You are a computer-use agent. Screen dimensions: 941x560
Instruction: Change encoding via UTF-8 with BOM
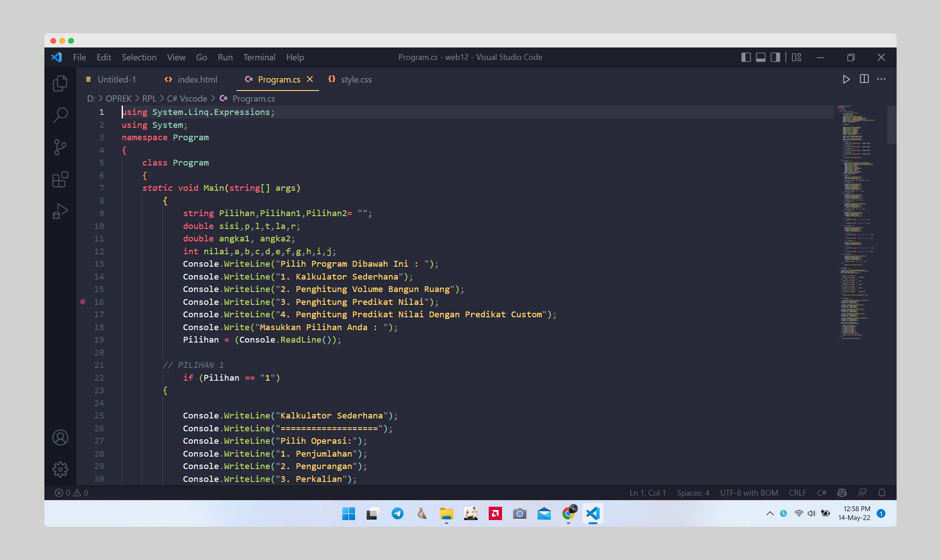749,493
